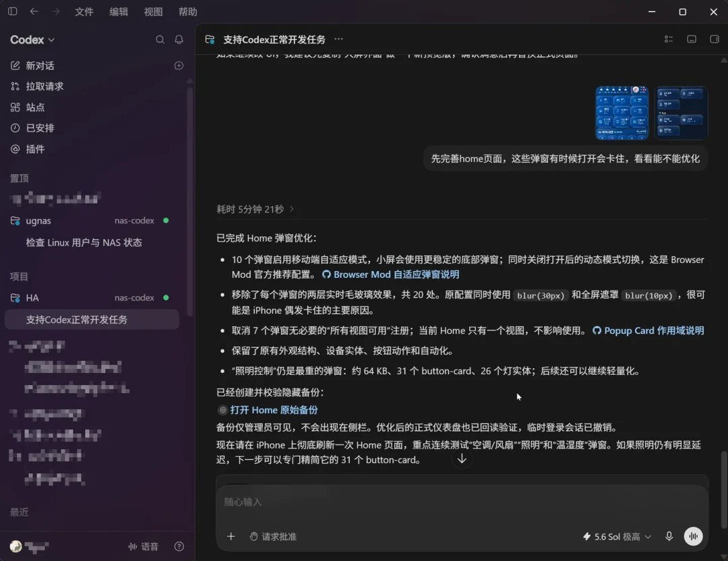Open the 5.6 Sol 极高 model dropdown
This screenshot has height=561, width=728.
[x=617, y=537]
